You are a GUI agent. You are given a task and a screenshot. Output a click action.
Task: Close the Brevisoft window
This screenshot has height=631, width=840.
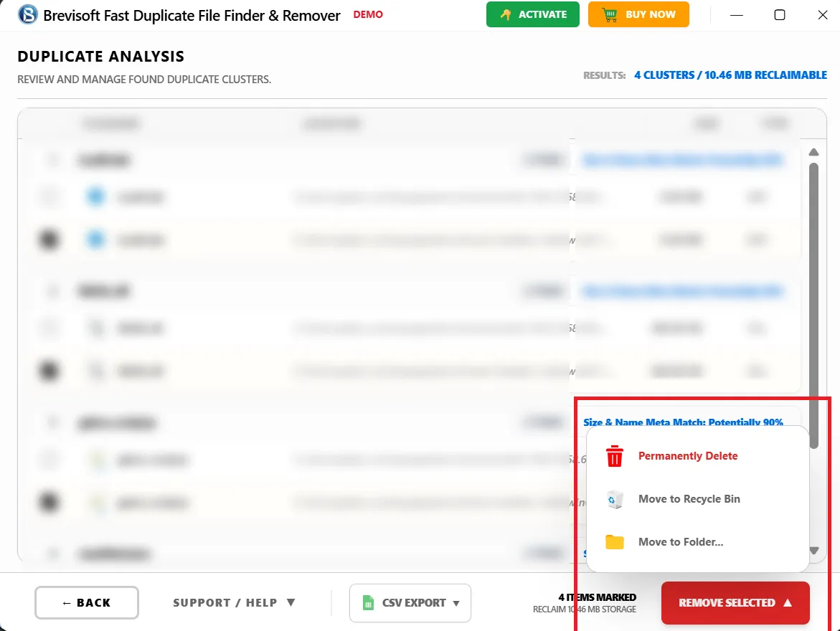point(823,15)
